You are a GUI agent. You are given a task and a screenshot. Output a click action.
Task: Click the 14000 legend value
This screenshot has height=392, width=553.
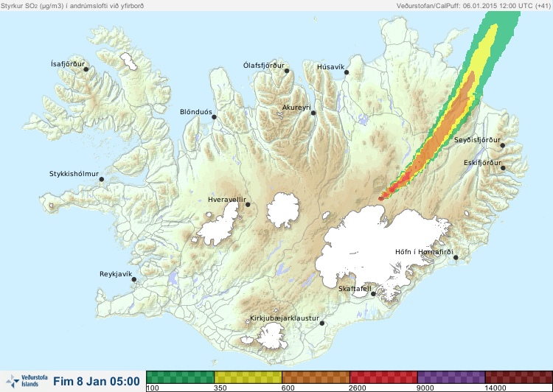[x=496, y=388]
